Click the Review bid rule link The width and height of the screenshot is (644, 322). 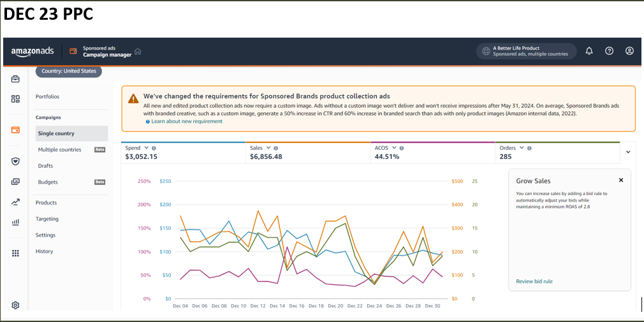(534, 281)
